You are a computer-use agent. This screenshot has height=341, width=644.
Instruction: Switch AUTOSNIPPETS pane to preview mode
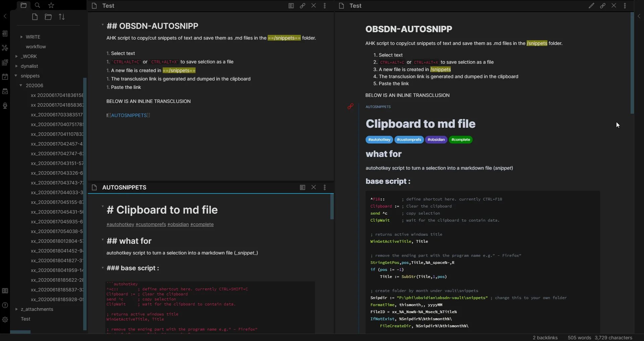(303, 187)
